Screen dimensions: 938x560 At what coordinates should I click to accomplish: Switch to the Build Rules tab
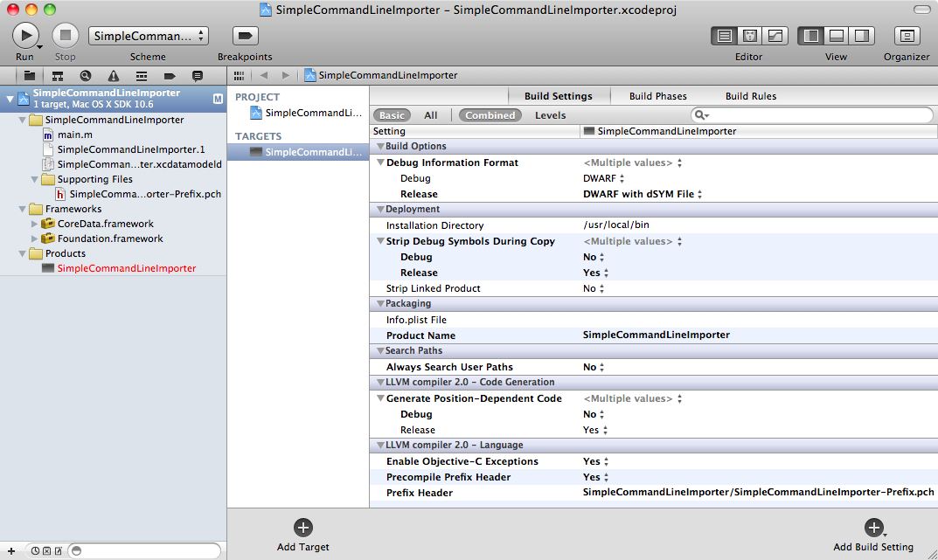point(750,96)
